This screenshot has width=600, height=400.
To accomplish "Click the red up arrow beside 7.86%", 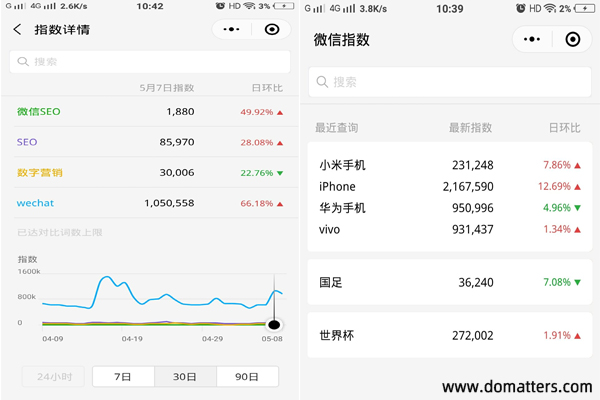I will click(x=577, y=165).
